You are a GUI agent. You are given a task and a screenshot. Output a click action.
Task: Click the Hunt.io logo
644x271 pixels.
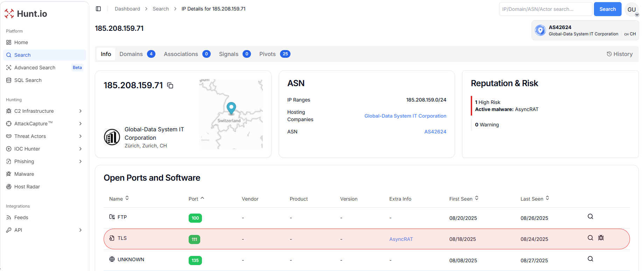(x=26, y=14)
